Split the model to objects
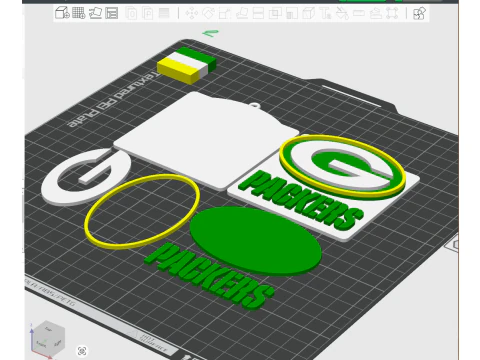Image resolution: width=480 pixels, height=360 pixels. tap(132, 14)
